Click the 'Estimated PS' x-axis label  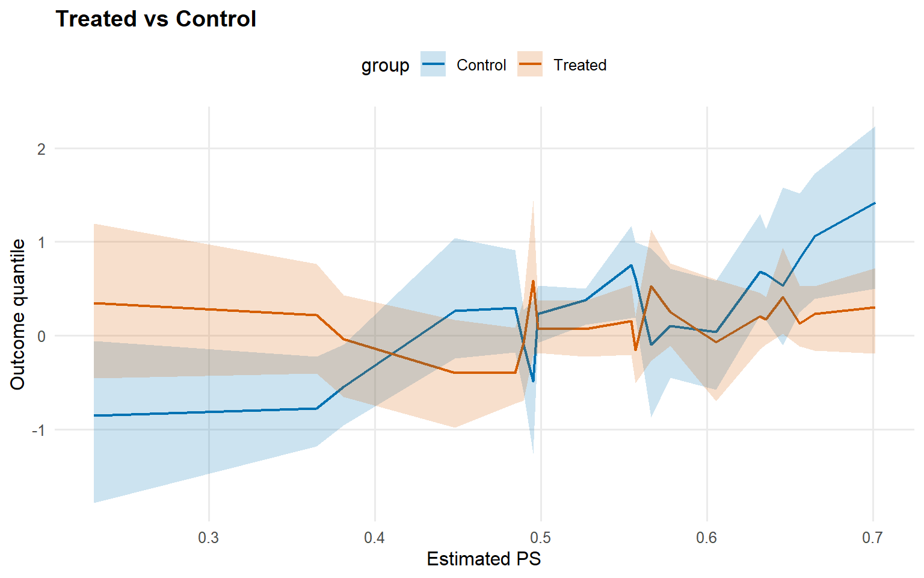[x=484, y=559]
